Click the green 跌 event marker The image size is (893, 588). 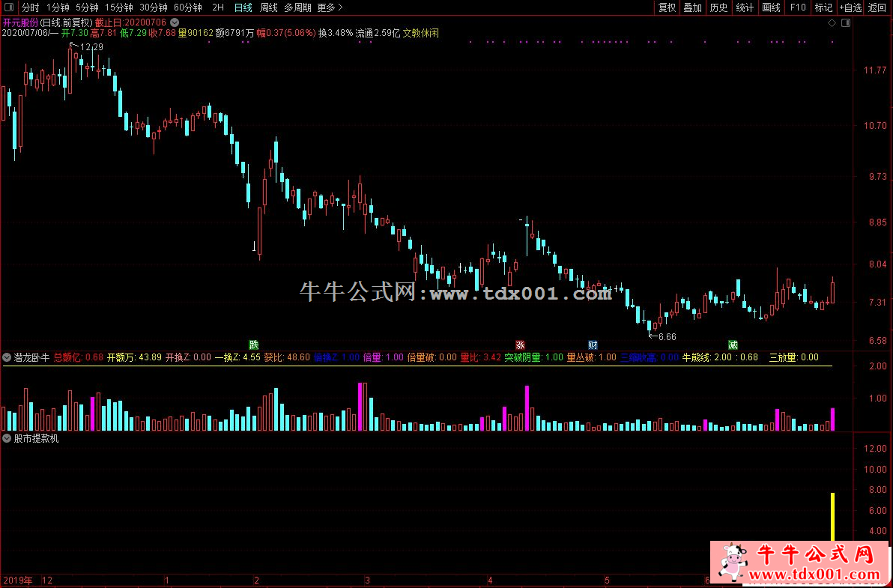[254, 345]
